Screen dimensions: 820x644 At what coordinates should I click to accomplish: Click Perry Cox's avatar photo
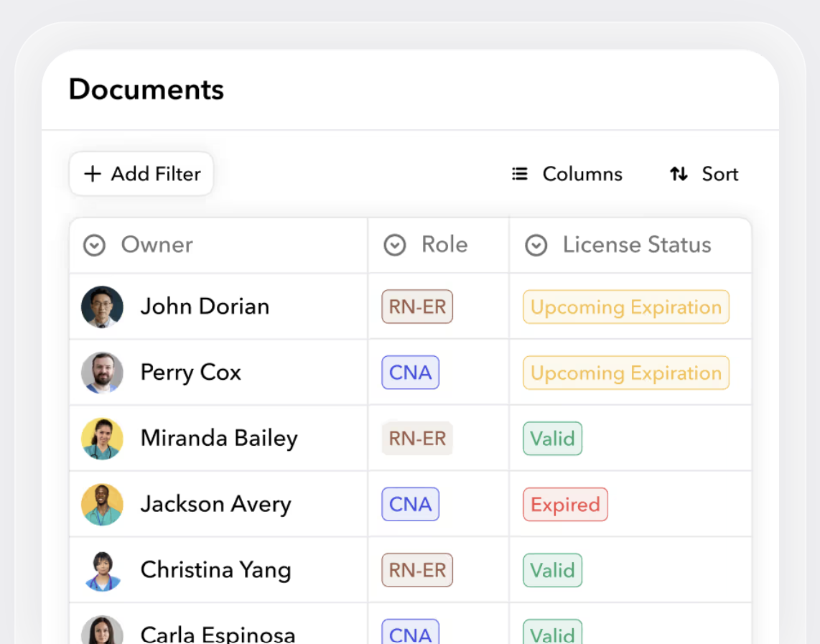coord(102,373)
